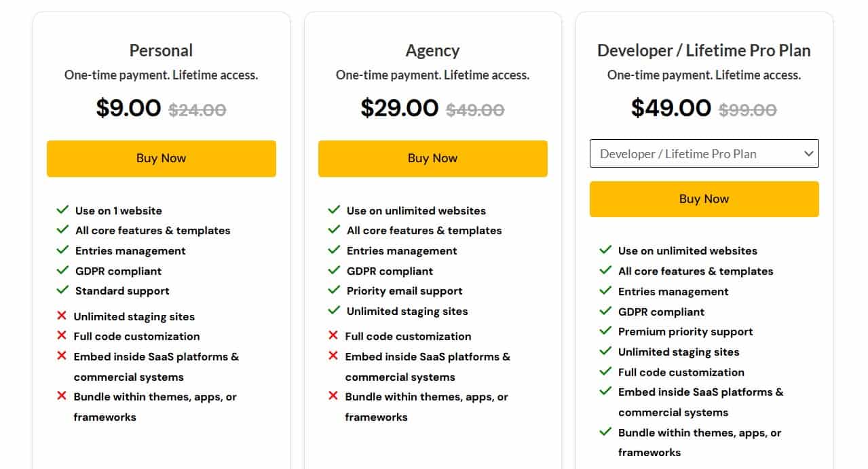Click the $49.00 Developer plan price
This screenshot has width=868, height=469.
coord(671,108)
